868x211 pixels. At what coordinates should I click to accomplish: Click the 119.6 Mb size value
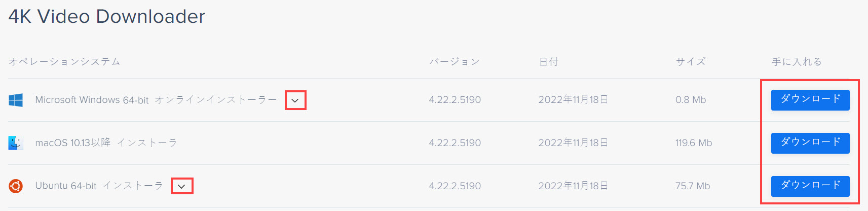click(x=694, y=143)
